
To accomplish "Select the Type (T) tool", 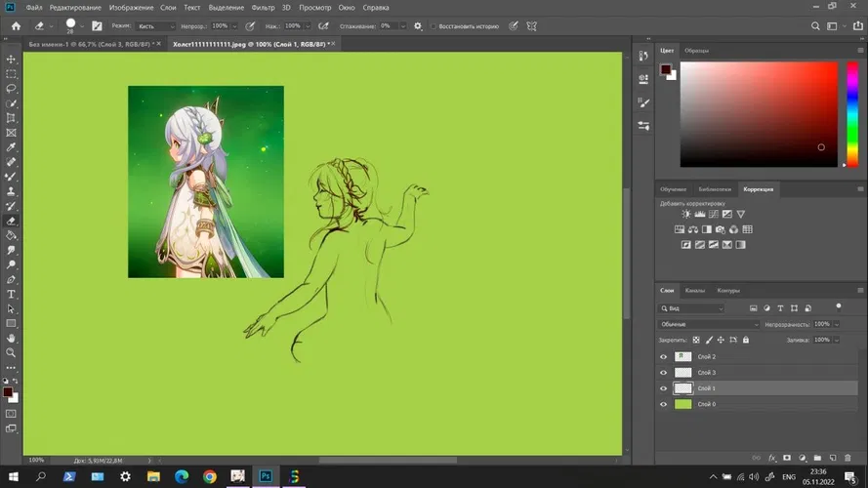I will pyautogui.click(x=11, y=293).
